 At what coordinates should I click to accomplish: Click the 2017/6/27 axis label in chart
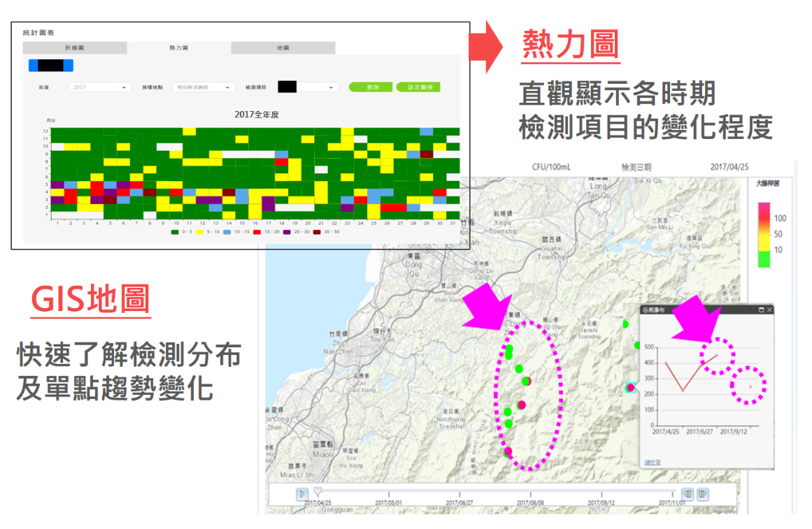(699, 431)
